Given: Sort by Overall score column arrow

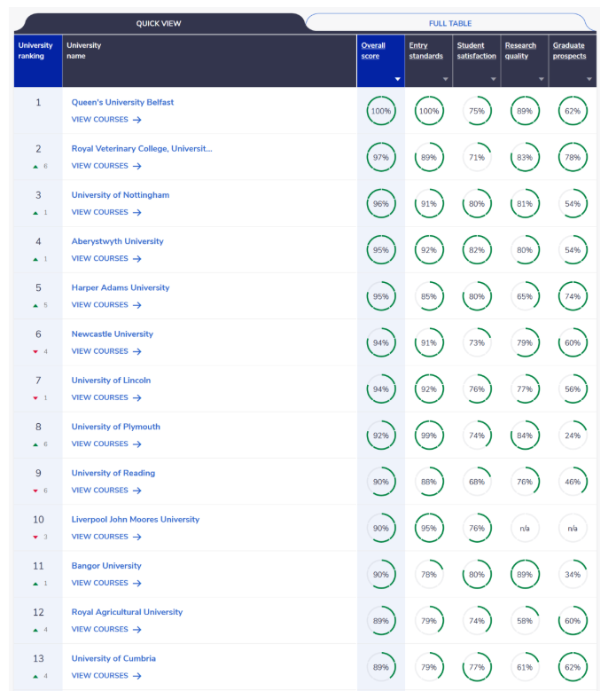Looking at the screenshot, I should [x=397, y=80].
